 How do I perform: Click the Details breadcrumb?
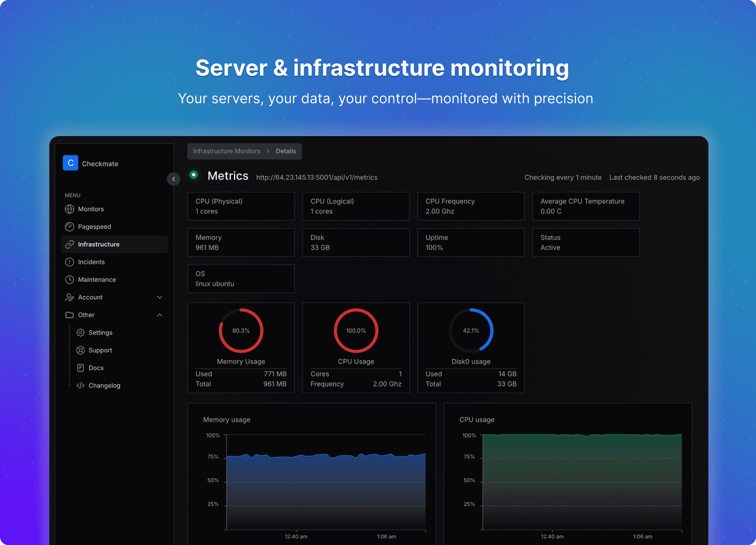point(286,151)
